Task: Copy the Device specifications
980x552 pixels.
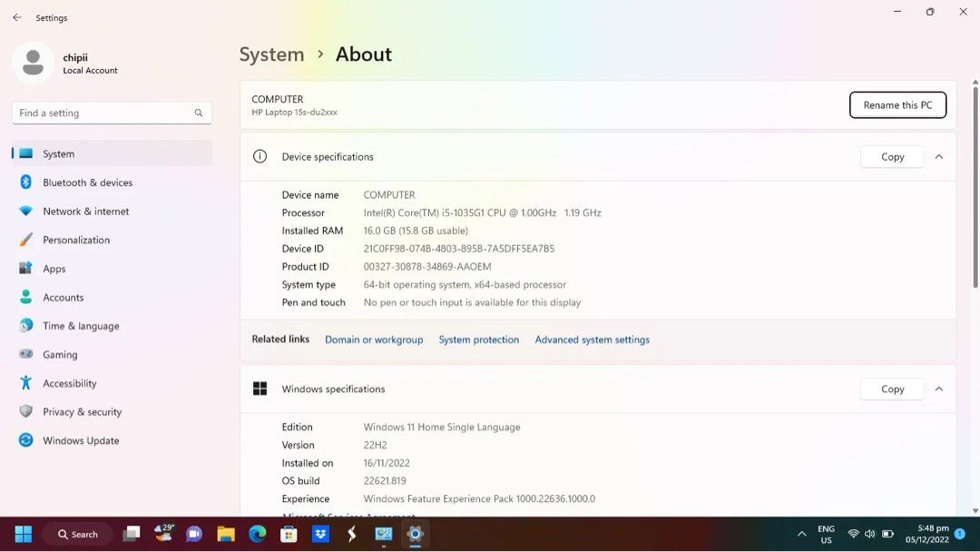Action: tap(892, 157)
